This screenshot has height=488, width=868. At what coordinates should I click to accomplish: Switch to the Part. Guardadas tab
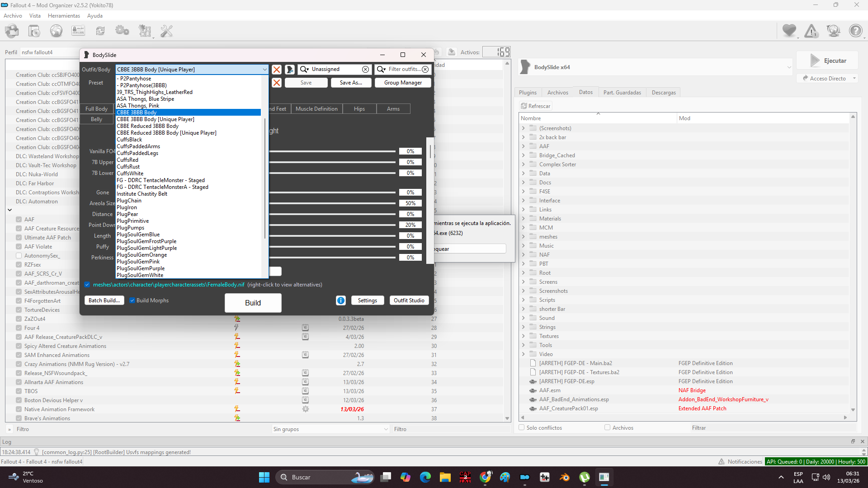[622, 93]
